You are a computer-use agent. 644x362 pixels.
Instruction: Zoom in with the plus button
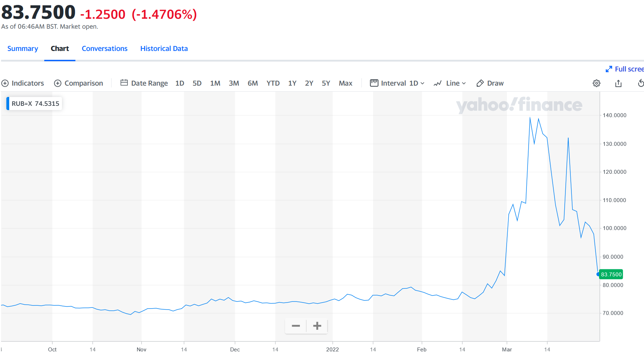317,326
